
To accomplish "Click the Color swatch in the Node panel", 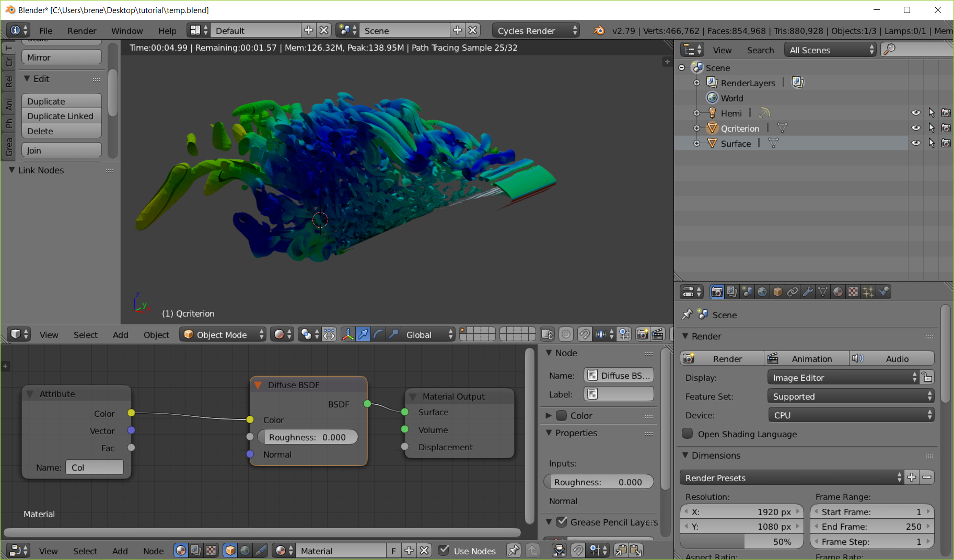I will click(x=561, y=415).
